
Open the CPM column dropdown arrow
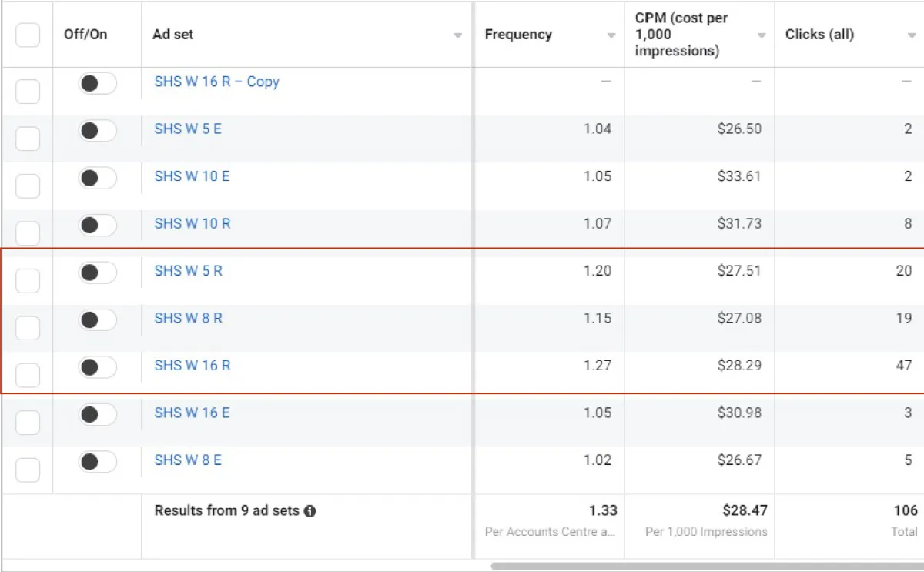point(762,36)
